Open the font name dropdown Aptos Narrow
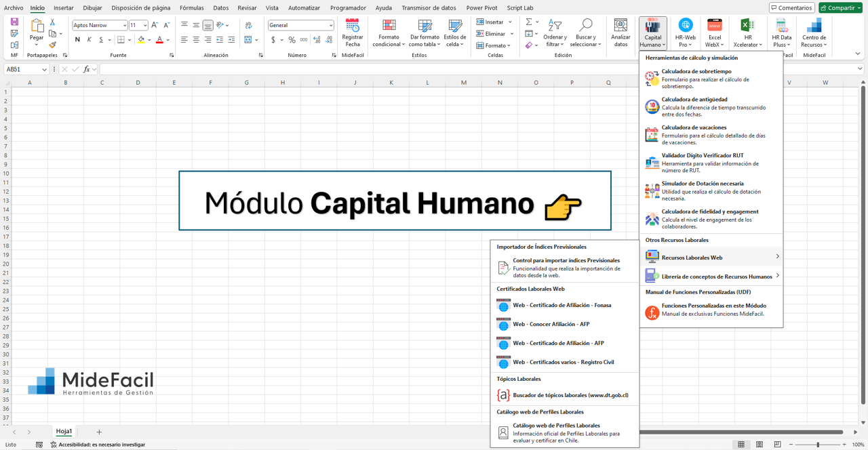Viewport: 868px width, 450px height. point(124,25)
